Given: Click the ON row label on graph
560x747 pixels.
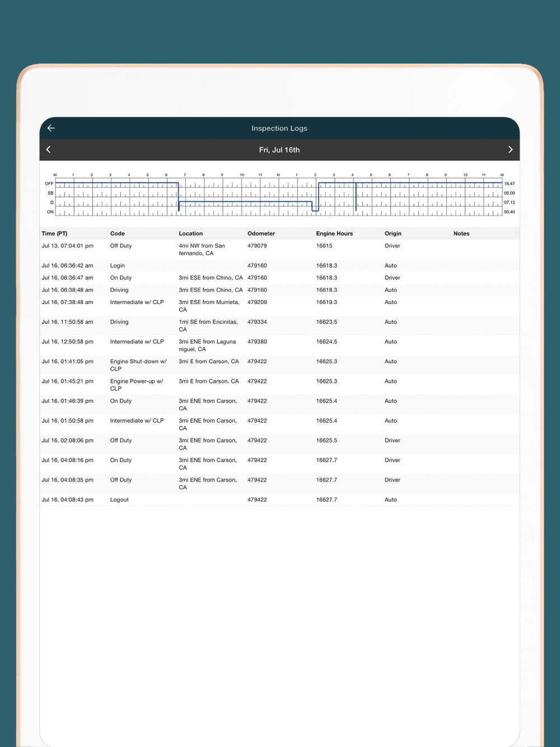Looking at the screenshot, I should pos(50,212).
